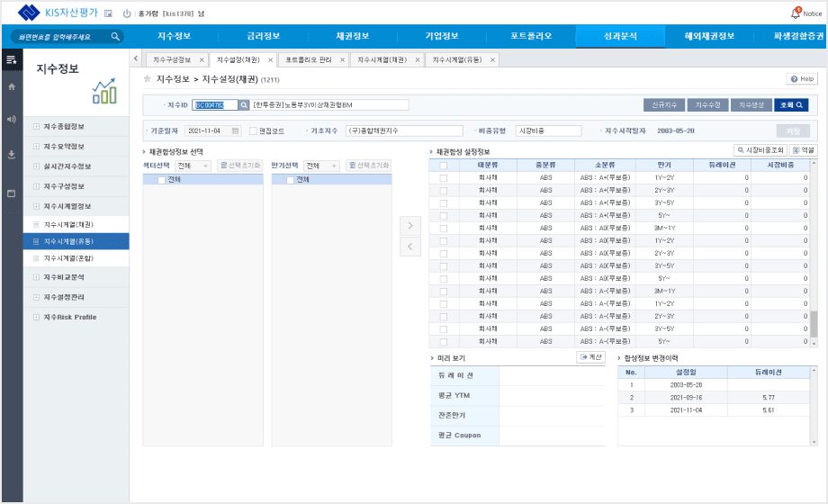The width and height of the screenshot is (828, 504).
Task: Toggle the favorite star beside 지수정보 breadcrumb
Action: click(x=148, y=78)
